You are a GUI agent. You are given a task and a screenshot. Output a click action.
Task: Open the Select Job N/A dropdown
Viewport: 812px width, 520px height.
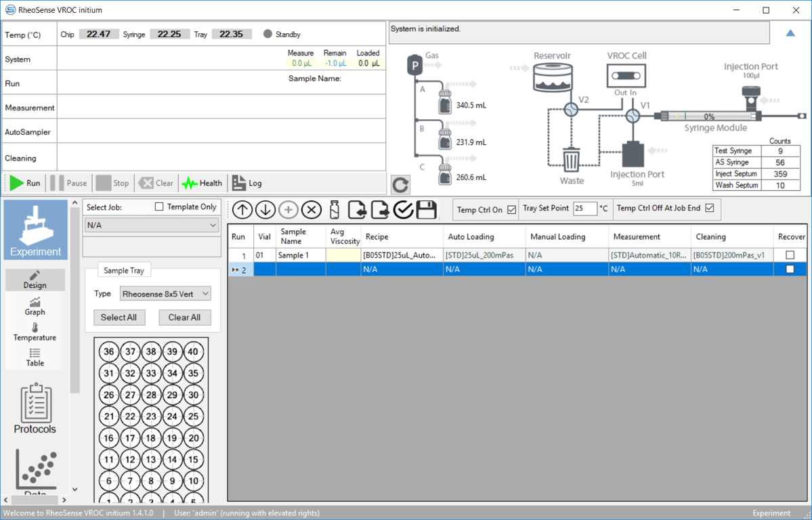[x=152, y=225]
